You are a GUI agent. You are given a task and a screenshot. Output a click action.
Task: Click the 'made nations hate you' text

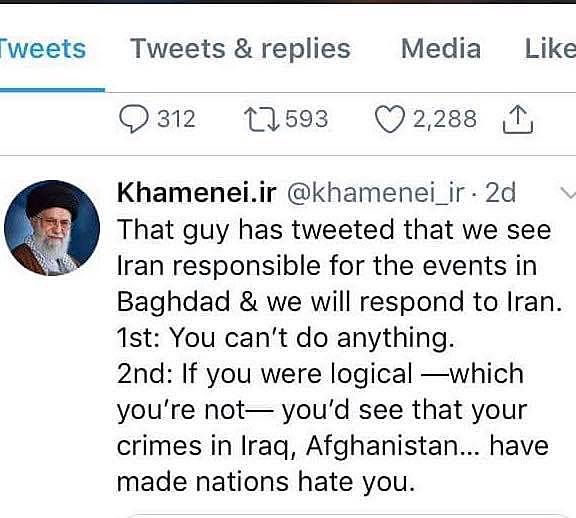pos(266,482)
